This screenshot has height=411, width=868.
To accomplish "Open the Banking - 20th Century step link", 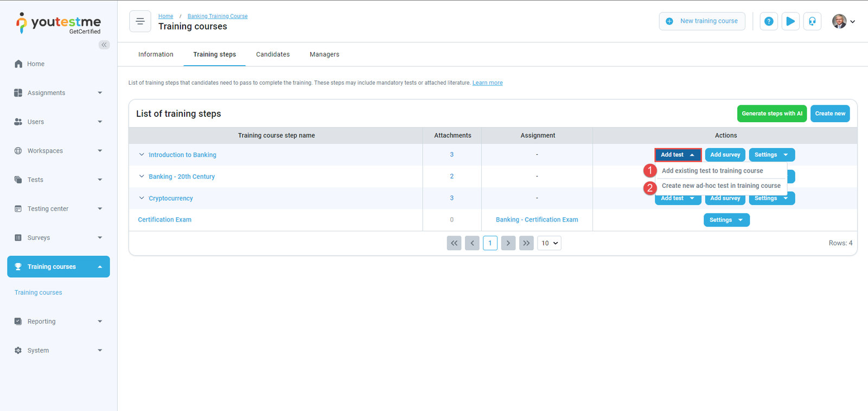I will (x=182, y=176).
